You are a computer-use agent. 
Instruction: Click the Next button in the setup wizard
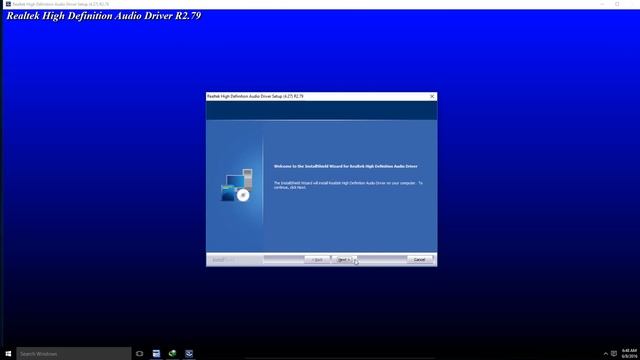344,260
